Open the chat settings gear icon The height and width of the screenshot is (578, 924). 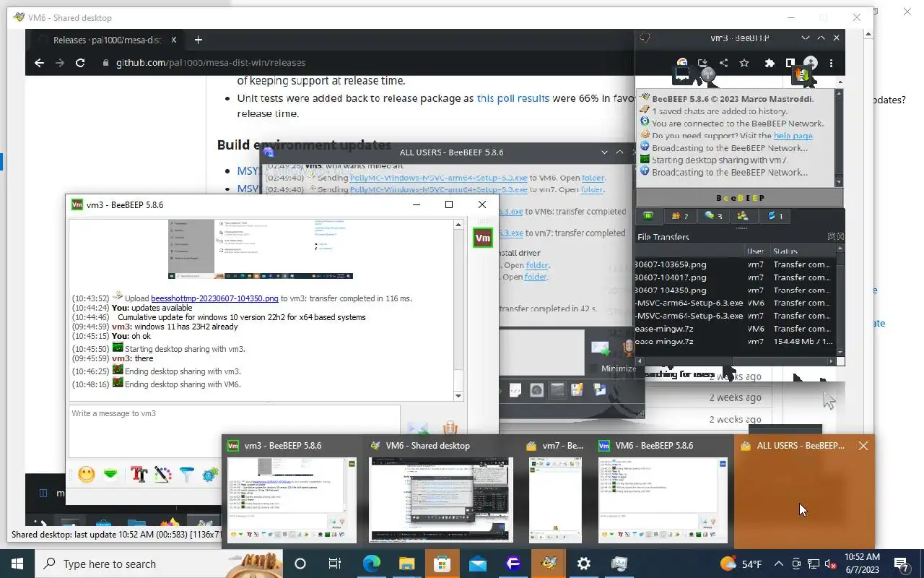(210, 475)
